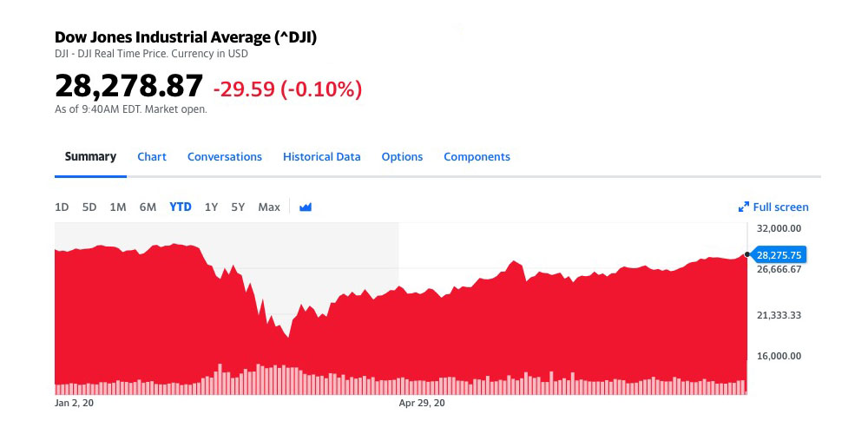Click the Dow Jones Industrial Average title

[x=186, y=37]
